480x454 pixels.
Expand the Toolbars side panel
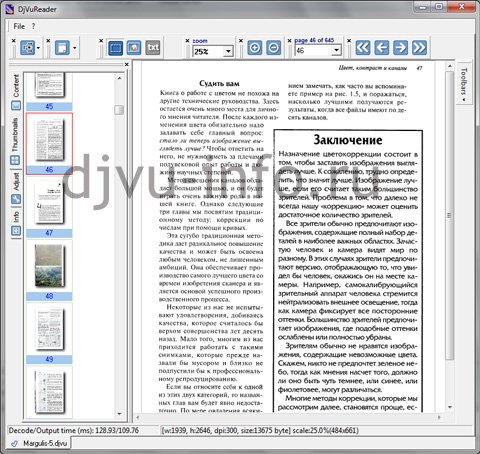464,83
